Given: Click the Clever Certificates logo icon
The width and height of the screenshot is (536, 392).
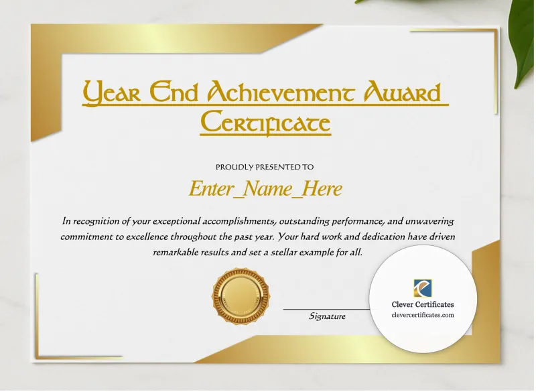Looking at the screenshot, I should (424, 289).
